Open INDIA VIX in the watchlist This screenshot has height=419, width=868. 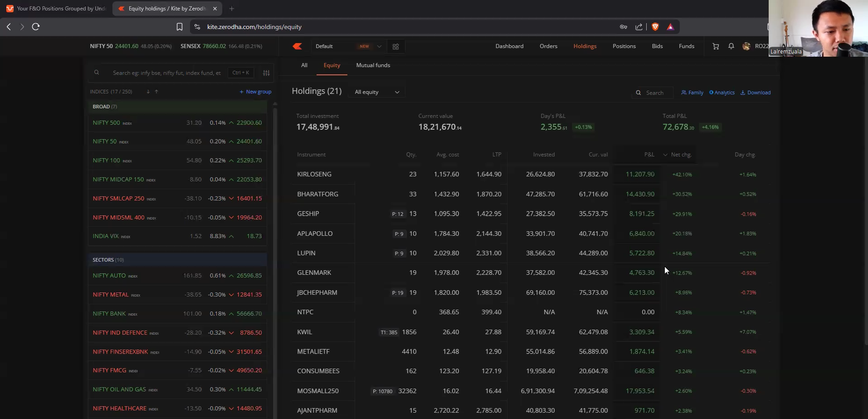pyautogui.click(x=177, y=236)
